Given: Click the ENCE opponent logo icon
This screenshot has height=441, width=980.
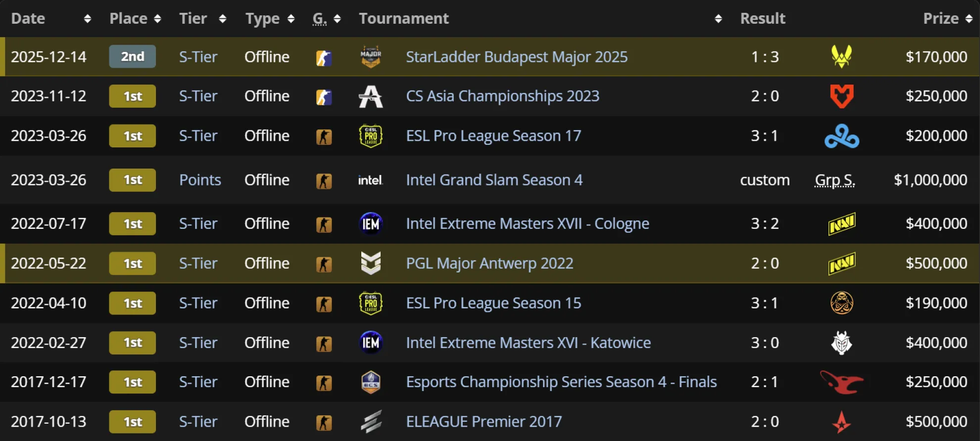Looking at the screenshot, I should pyautogui.click(x=841, y=303).
